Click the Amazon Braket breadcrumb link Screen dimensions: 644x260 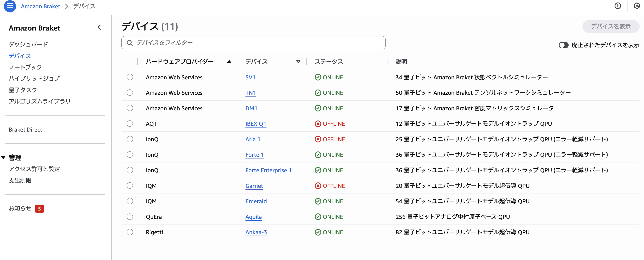(41, 6)
